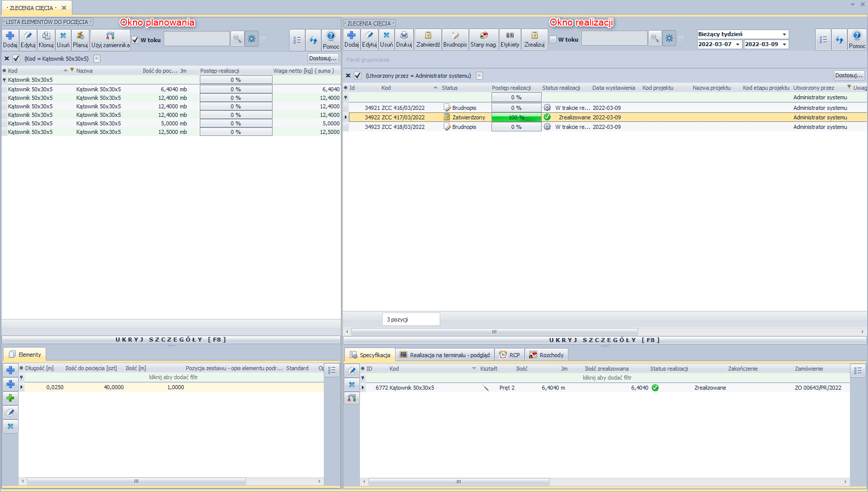Uncheck the Kod = Kątownik 50x30x5 filter
Image resolution: width=868 pixels, height=492 pixels.
(x=17, y=59)
